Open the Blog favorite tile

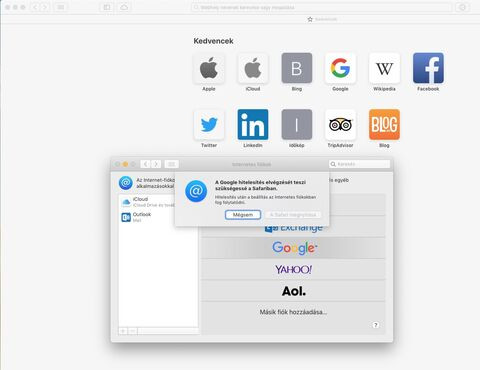tap(384, 125)
